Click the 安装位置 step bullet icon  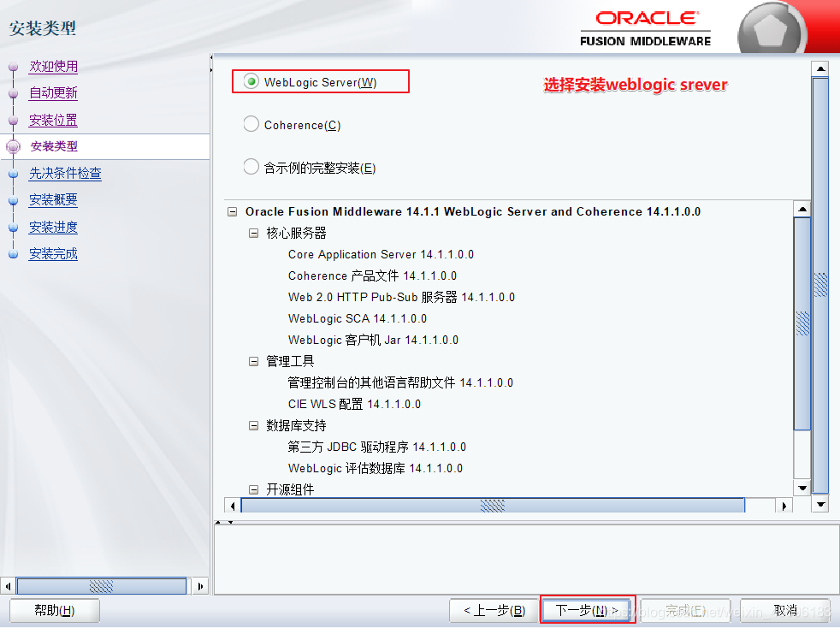(x=14, y=121)
